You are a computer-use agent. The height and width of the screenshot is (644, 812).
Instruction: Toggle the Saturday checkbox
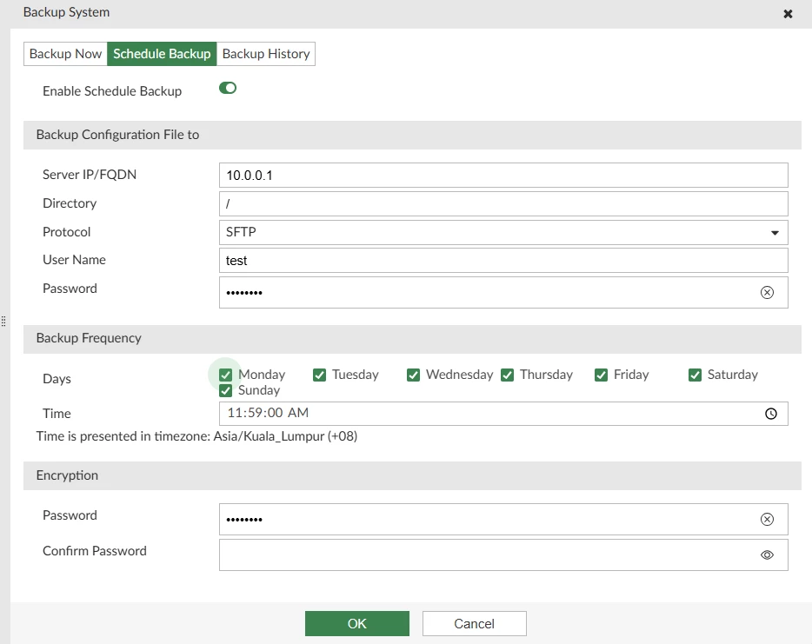pos(695,375)
